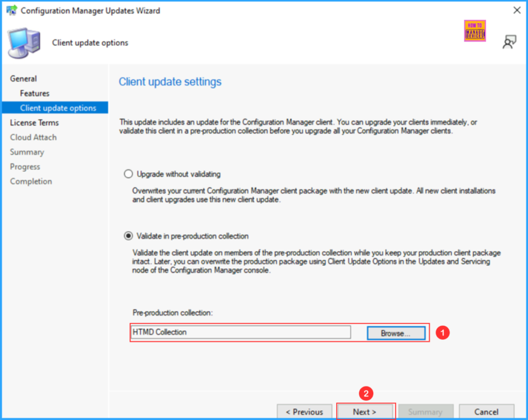Image resolution: width=528 pixels, height=420 pixels.
Task: Select Client update options step
Action: click(55, 108)
